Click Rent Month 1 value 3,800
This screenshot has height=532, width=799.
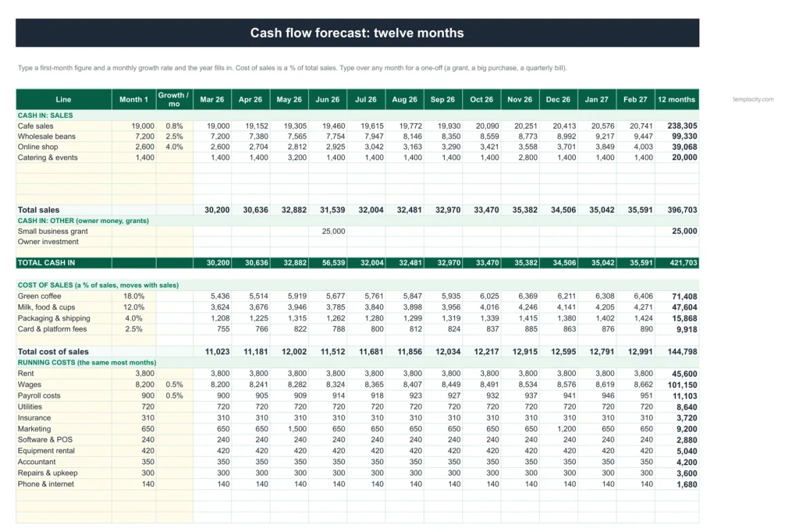click(144, 374)
